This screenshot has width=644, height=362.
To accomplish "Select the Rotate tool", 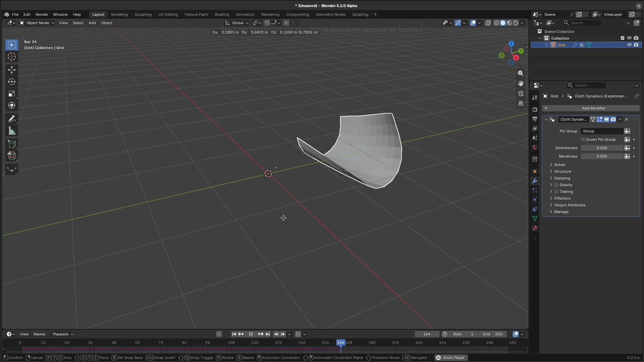I will coord(12,82).
